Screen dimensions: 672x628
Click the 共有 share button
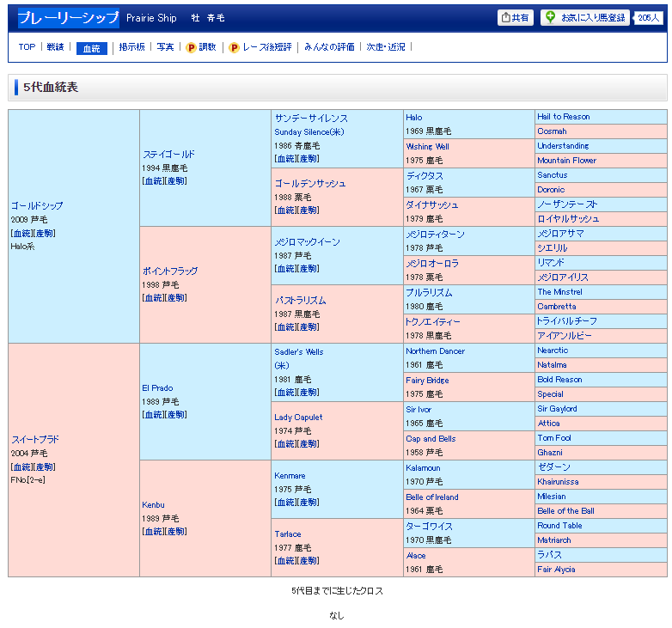(515, 17)
